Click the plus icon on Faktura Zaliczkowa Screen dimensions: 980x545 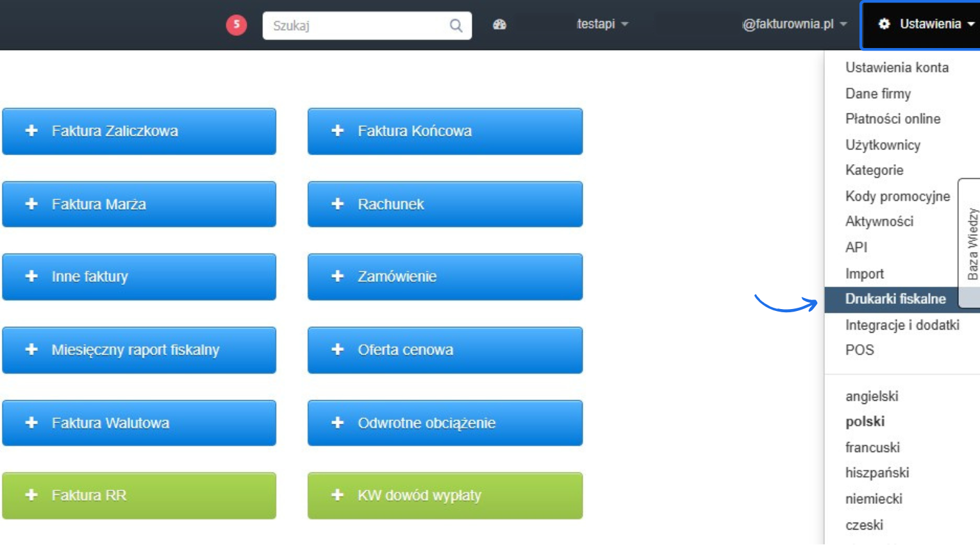[31, 131]
